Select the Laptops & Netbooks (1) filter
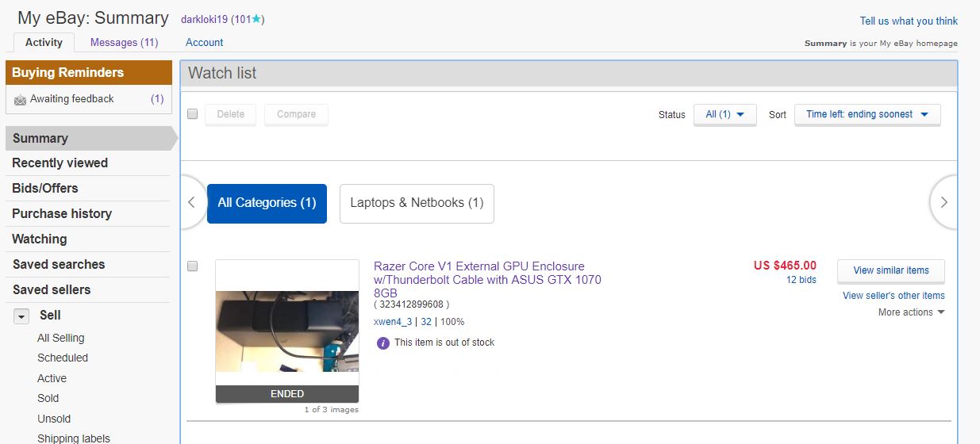 (x=417, y=203)
